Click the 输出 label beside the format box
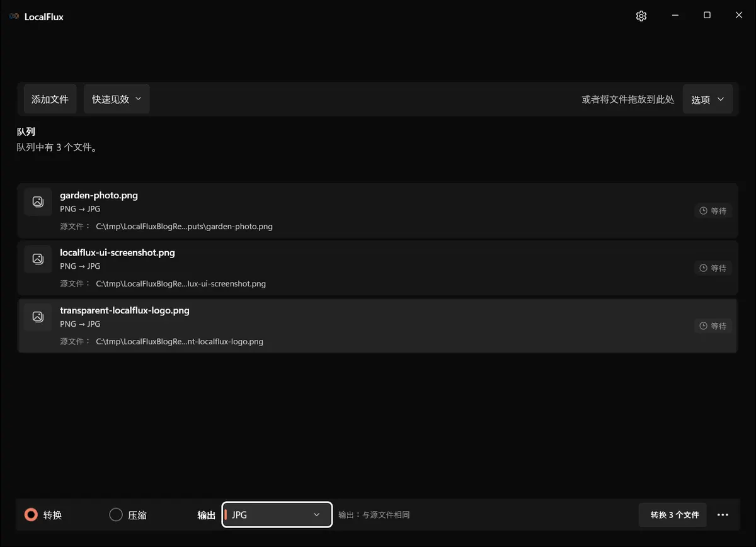The height and width of the screenshot is (547, 756). [x=207, y=515]
